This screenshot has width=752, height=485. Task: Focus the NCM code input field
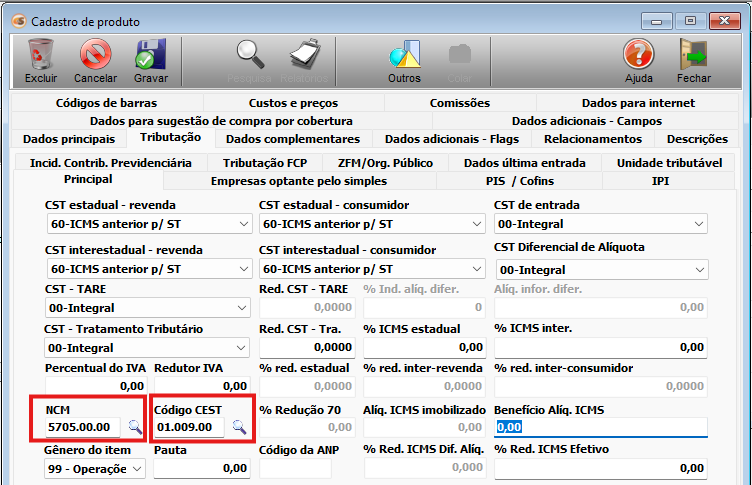tap(83, 427)
